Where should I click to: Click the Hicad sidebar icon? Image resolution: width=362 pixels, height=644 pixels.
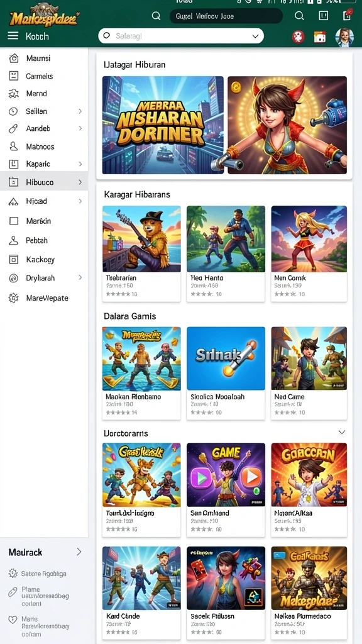click(x=14, y=201)
